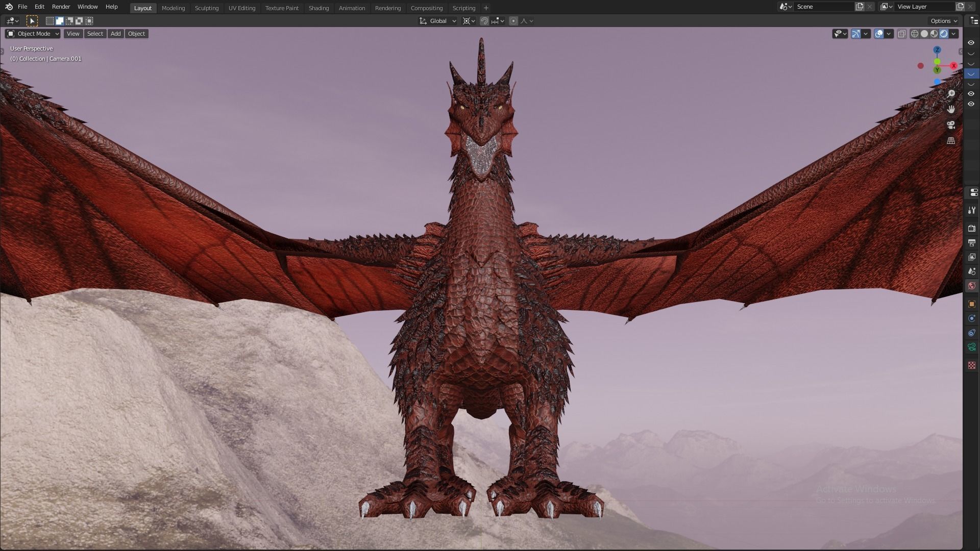Toggle X-Ray mode

(x=902, y=34)
